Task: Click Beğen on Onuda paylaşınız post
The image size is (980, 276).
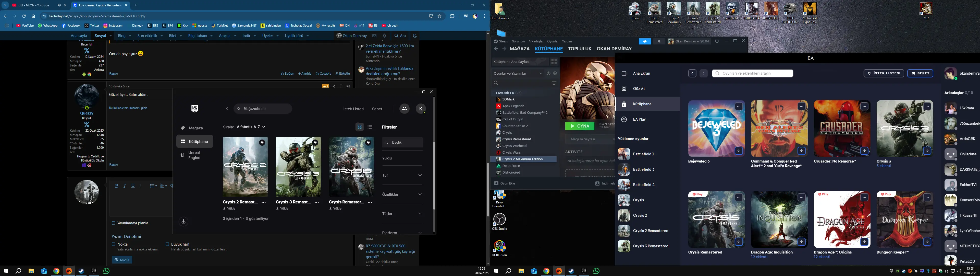Action: pos(287,74)
